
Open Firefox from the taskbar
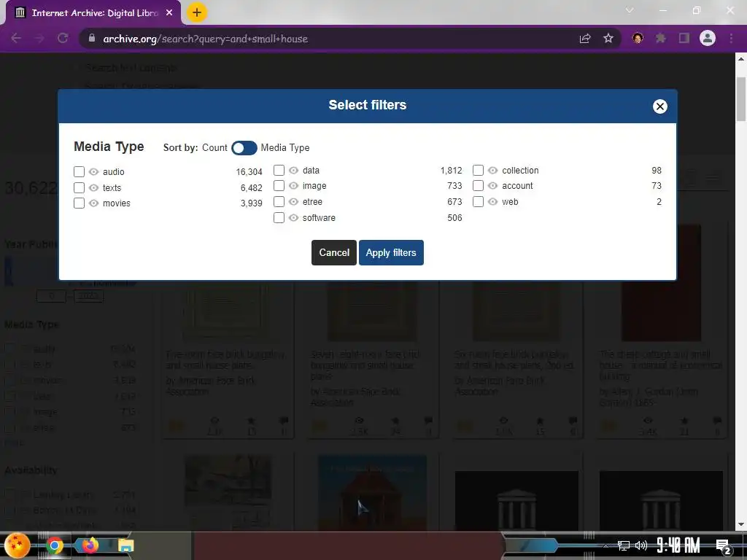click(90, 545)
